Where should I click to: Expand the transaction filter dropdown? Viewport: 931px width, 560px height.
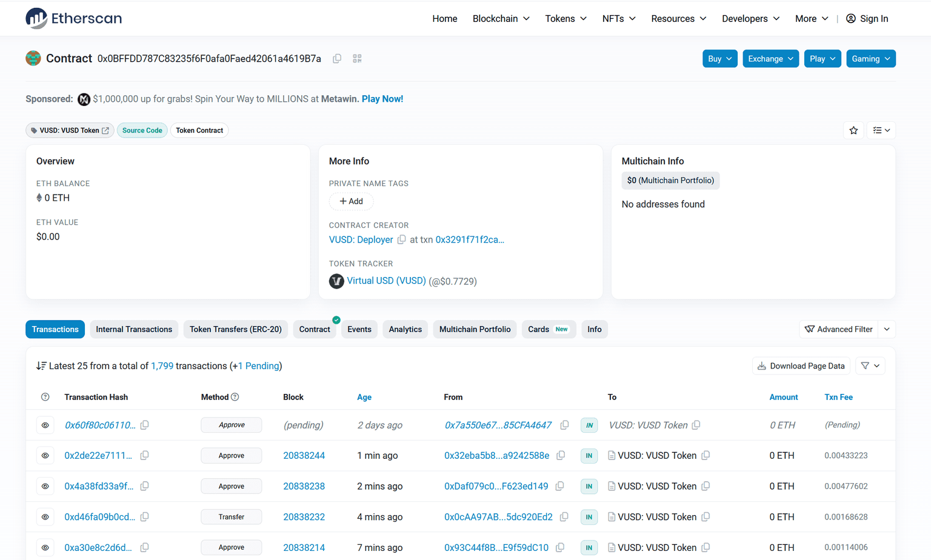[870, 366]
